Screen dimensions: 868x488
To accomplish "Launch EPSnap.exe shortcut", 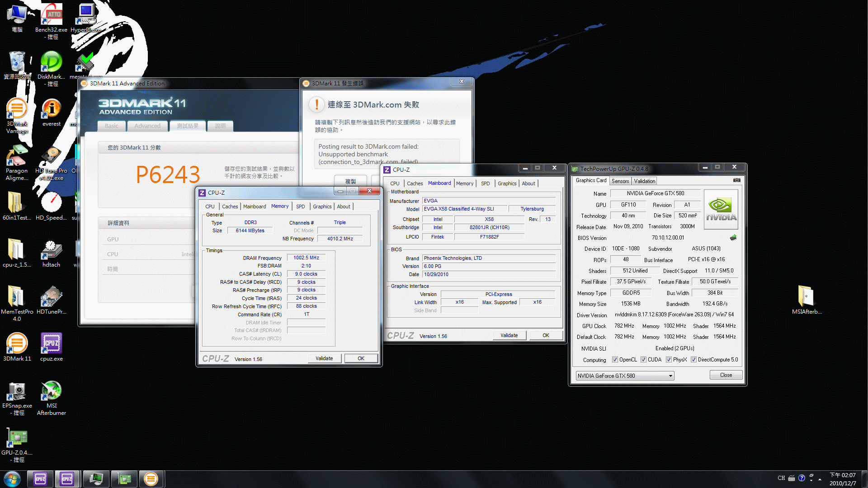I will 17,399.
